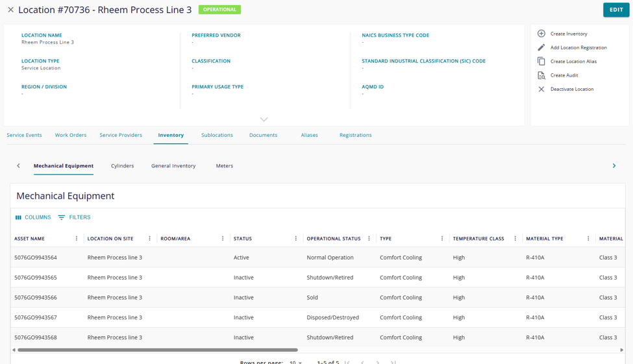The image size is (633, 364).
Task: Click the Normal Operation status cell
Action: (330, 258)
